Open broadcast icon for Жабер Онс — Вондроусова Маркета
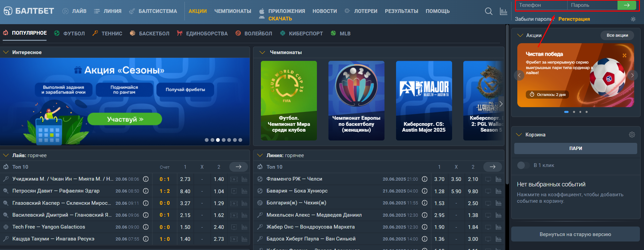644x250 pixels. pos(488,227)
